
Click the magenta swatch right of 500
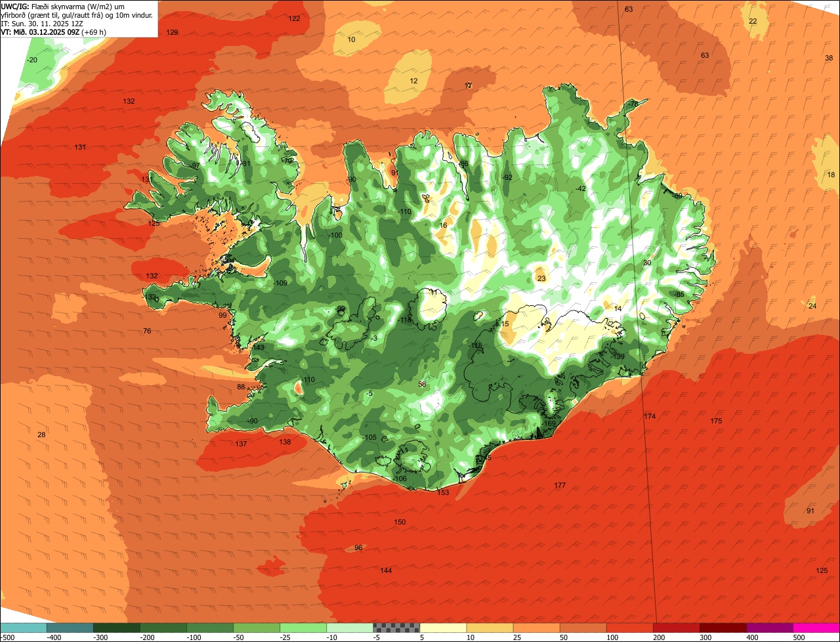(816, 628)
